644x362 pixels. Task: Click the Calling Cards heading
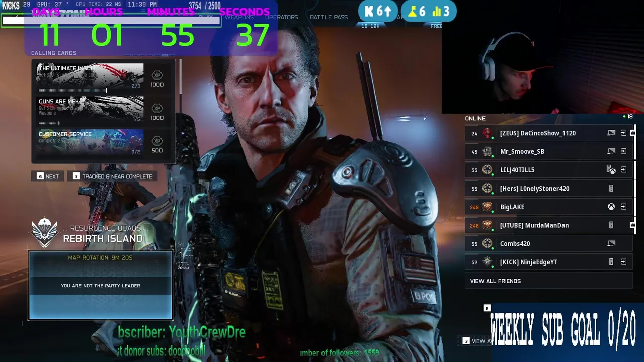[54, 53]
